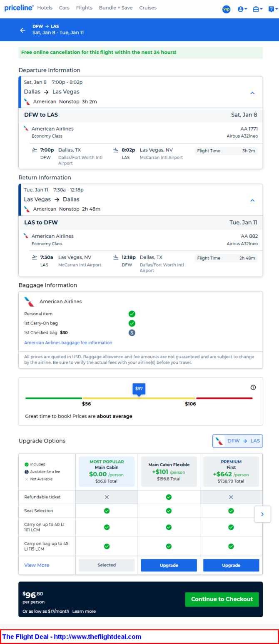Click the Included legend check icon
279x644 pixels.
coord(27,464)
